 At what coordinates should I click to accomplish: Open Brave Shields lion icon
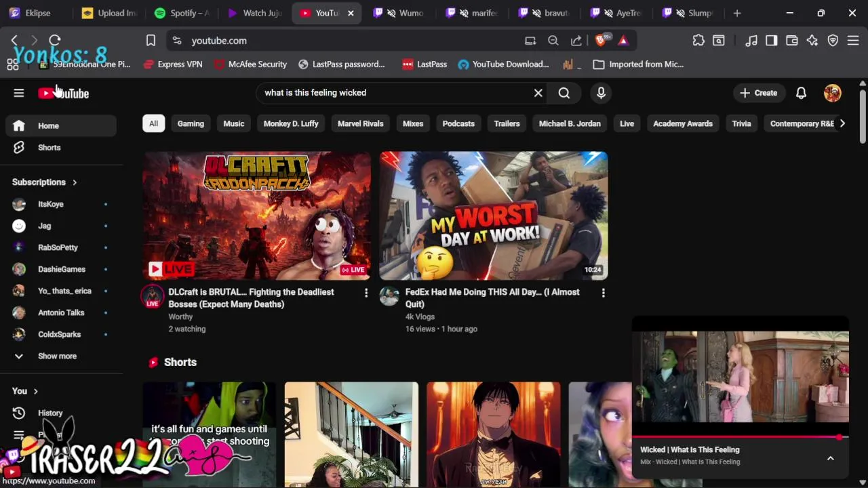coord(601,41)
